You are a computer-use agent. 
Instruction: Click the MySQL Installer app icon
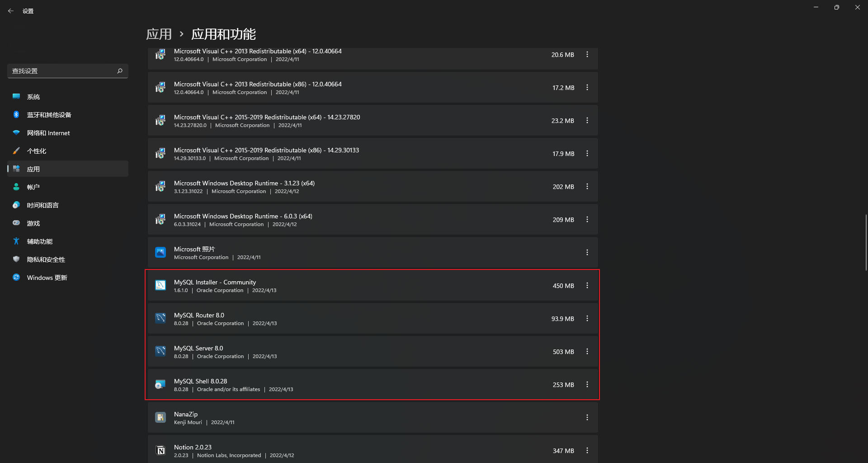160,285
